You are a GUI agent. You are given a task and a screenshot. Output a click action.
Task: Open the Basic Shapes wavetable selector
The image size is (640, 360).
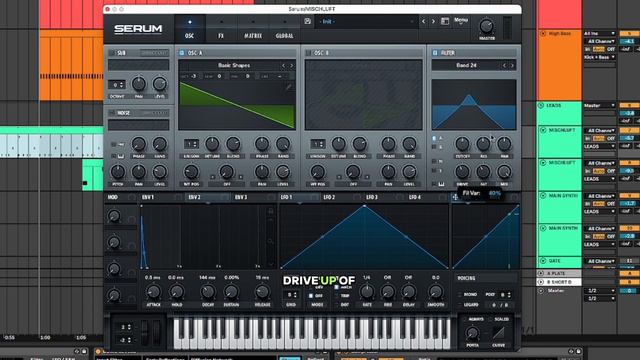coord(233,65)
